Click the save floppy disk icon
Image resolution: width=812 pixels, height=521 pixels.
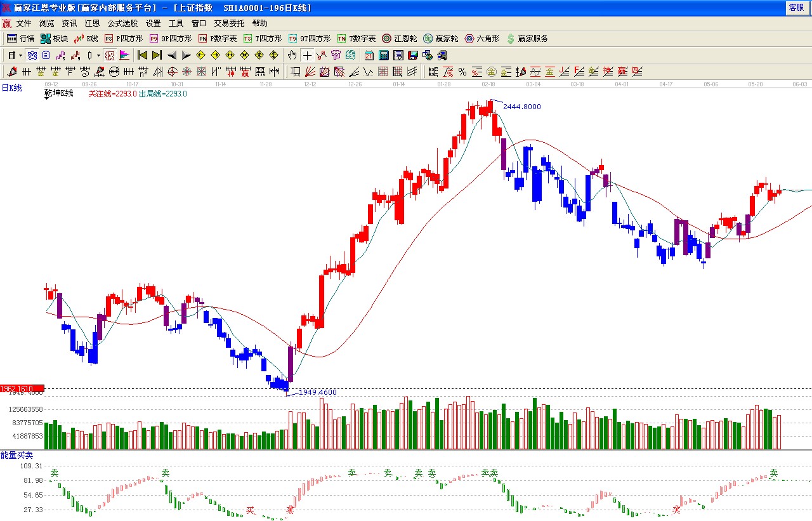413,55
